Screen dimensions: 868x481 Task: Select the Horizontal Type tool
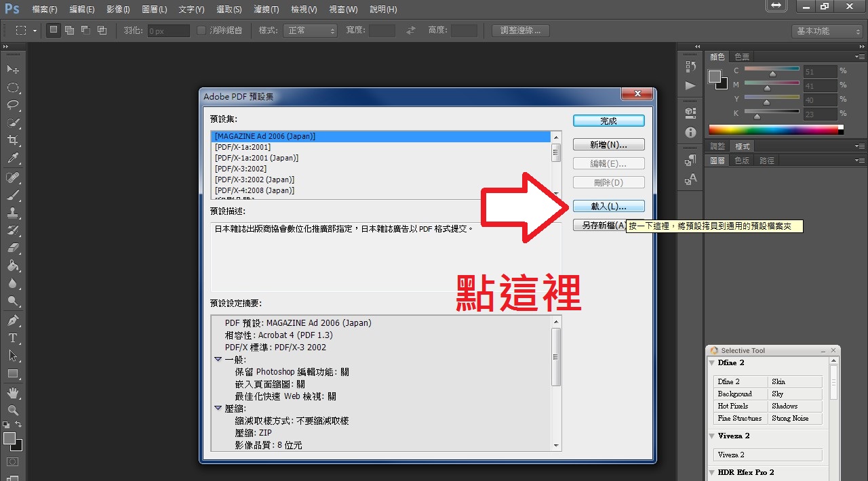coord(13,338)
